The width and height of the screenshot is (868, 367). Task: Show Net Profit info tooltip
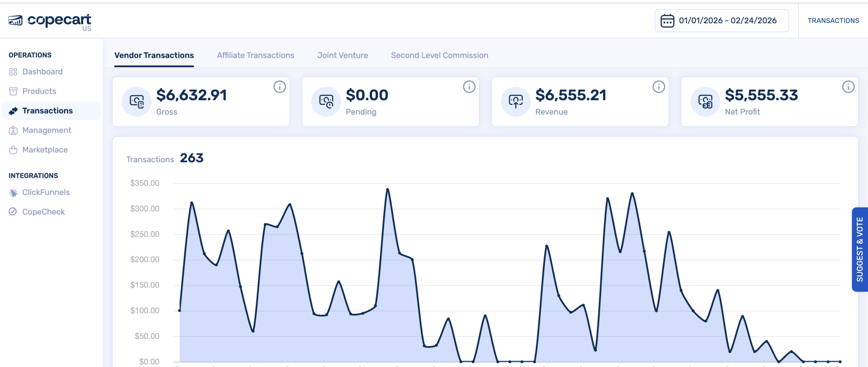coord(848,87)
